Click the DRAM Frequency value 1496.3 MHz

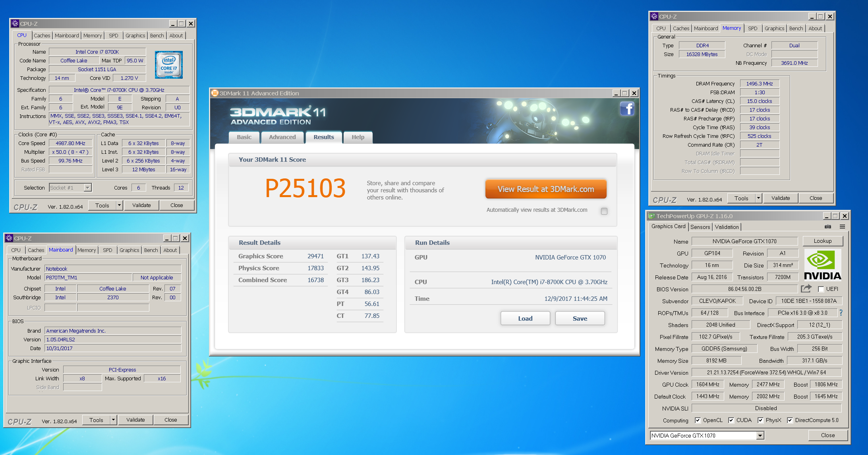pos(760,83)
